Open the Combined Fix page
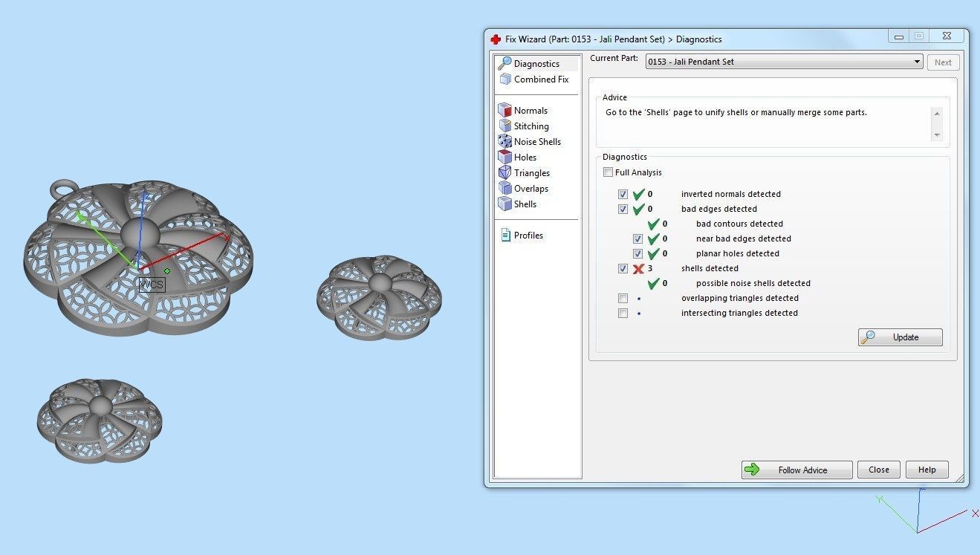Viewport: 980px width, 555px height. (x=541, y=79)
